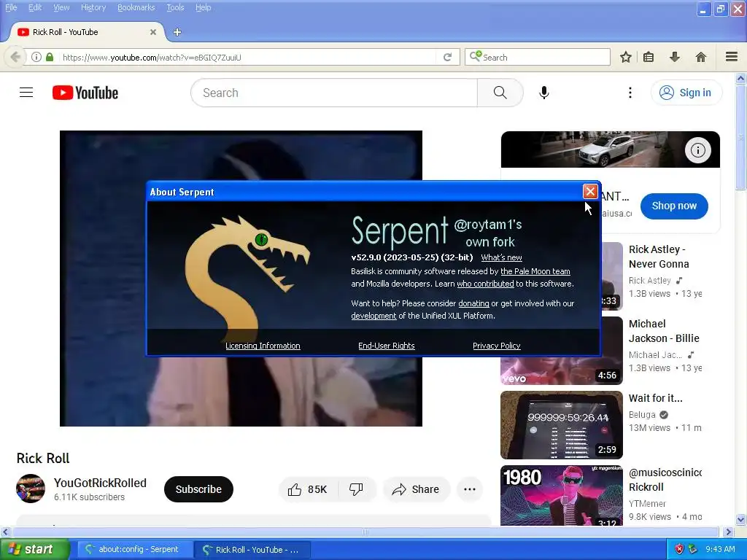
Task: Open YouTube guide hamburger menu
Action: (x=26, y=93)
